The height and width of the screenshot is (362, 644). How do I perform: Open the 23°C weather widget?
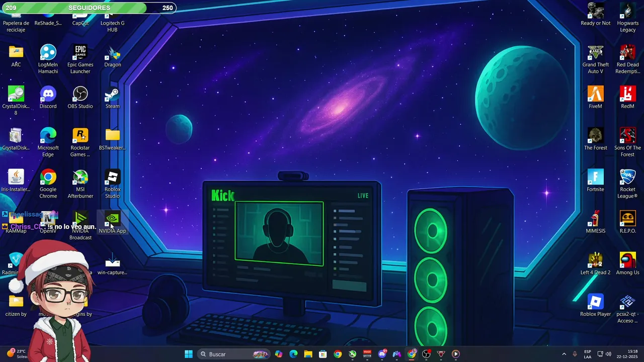tap(17, 354)
